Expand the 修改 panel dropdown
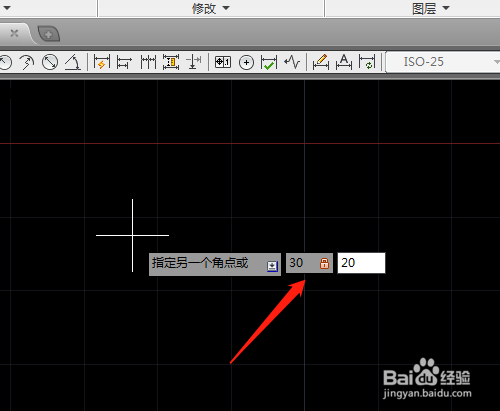500x411 pixels. [x=226, y=8]
